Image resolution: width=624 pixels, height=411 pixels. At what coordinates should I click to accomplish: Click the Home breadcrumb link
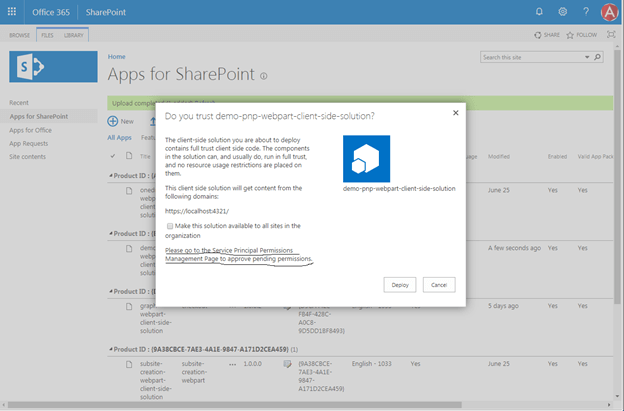coord(117,56)
